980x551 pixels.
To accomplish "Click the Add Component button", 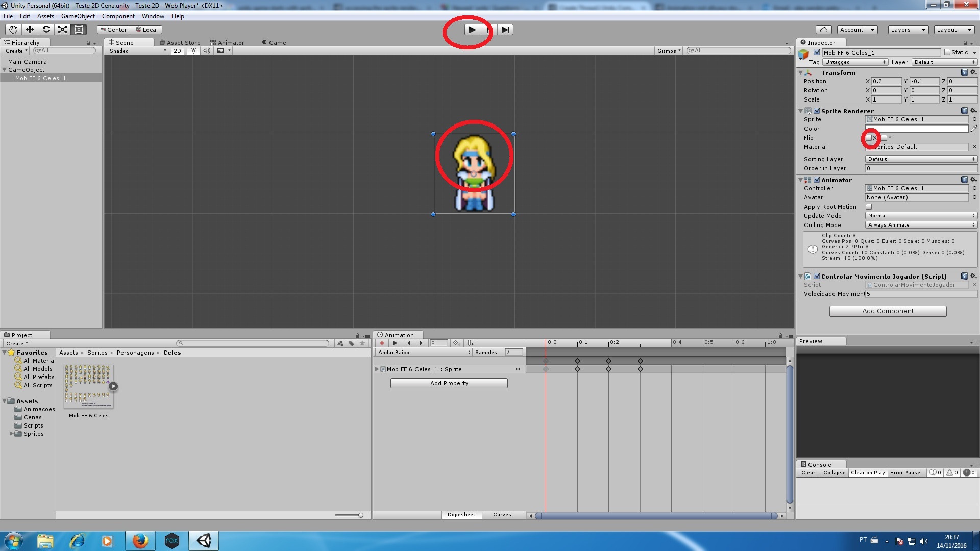I will [888, 311].
